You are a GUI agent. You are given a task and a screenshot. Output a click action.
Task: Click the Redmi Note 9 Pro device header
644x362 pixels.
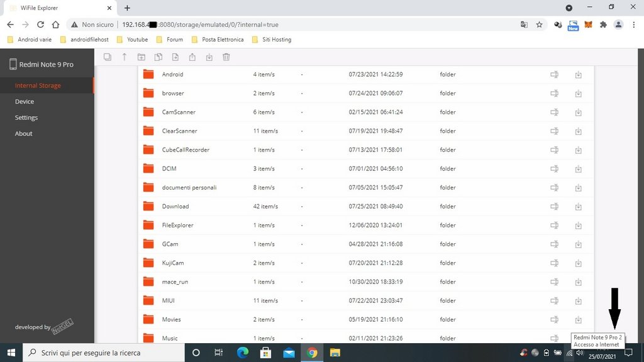pyautogui.click(x=41, y=65)
